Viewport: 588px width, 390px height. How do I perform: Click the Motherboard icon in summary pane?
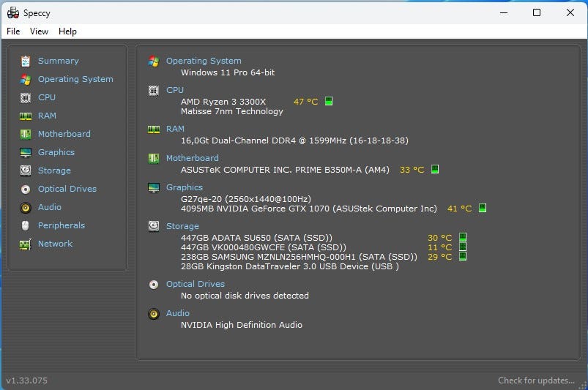154,159
